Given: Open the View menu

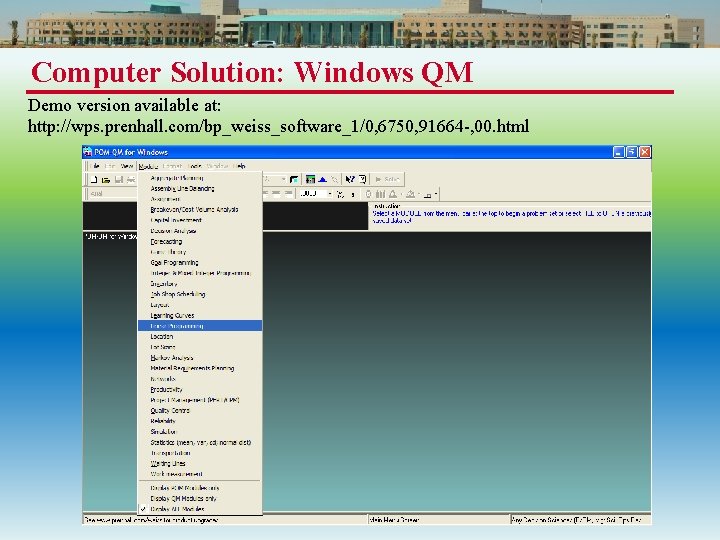Looking at the screenshot, I should point(127,166).
